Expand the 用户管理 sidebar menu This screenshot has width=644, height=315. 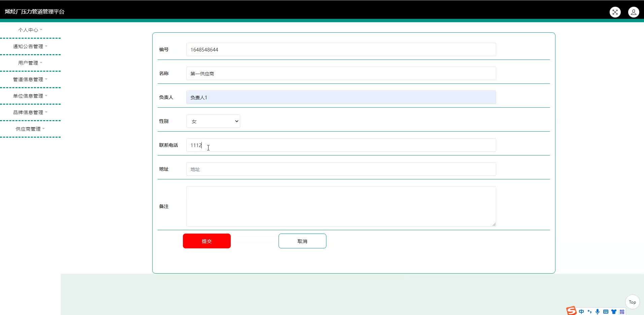30,63
